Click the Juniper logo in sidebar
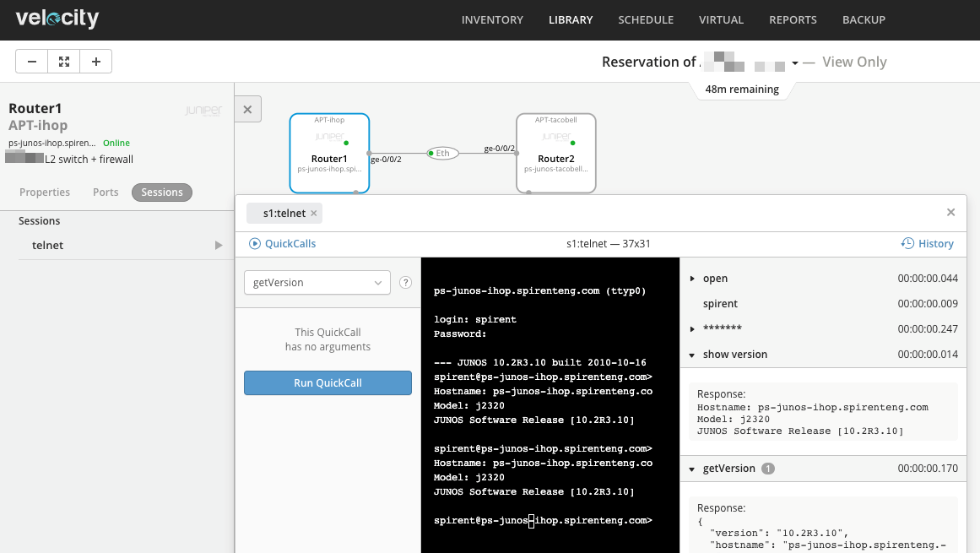Viewport: 980px width, 553px height. [x=203, y=111]
